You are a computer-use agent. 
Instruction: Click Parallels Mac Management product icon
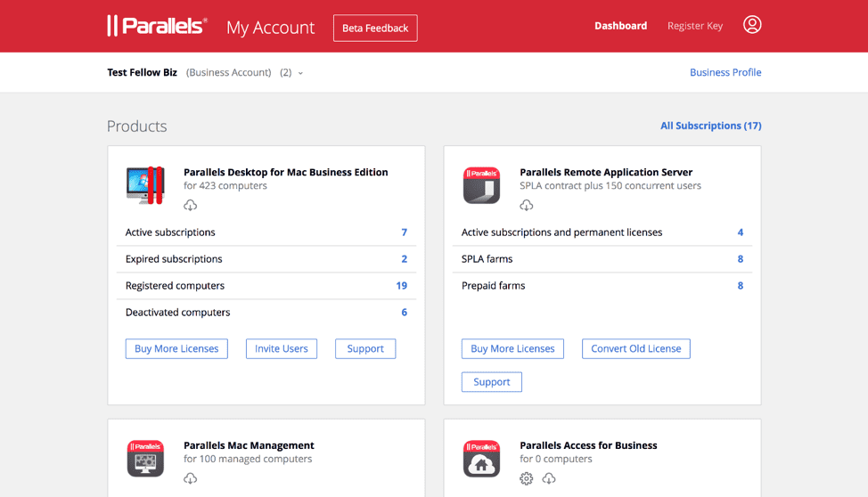pos(145,459)
